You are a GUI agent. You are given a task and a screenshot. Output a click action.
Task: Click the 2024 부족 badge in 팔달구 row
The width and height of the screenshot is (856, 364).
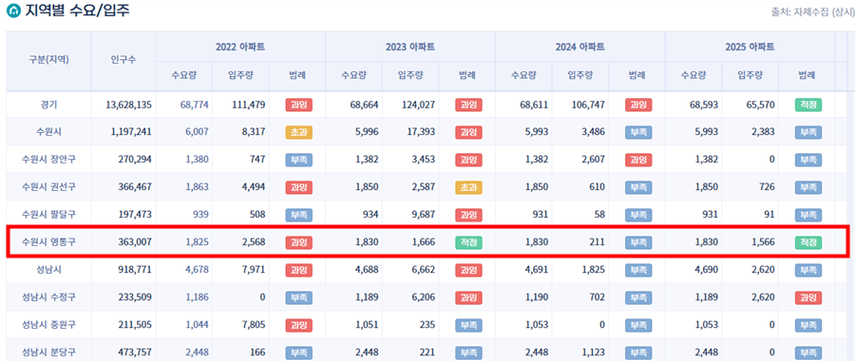pos(638,214)
